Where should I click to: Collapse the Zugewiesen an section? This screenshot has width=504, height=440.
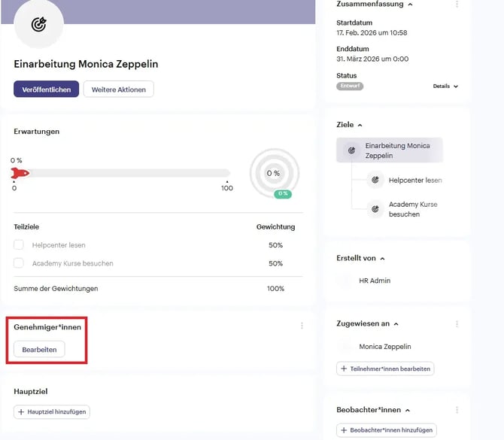point(396,324)
